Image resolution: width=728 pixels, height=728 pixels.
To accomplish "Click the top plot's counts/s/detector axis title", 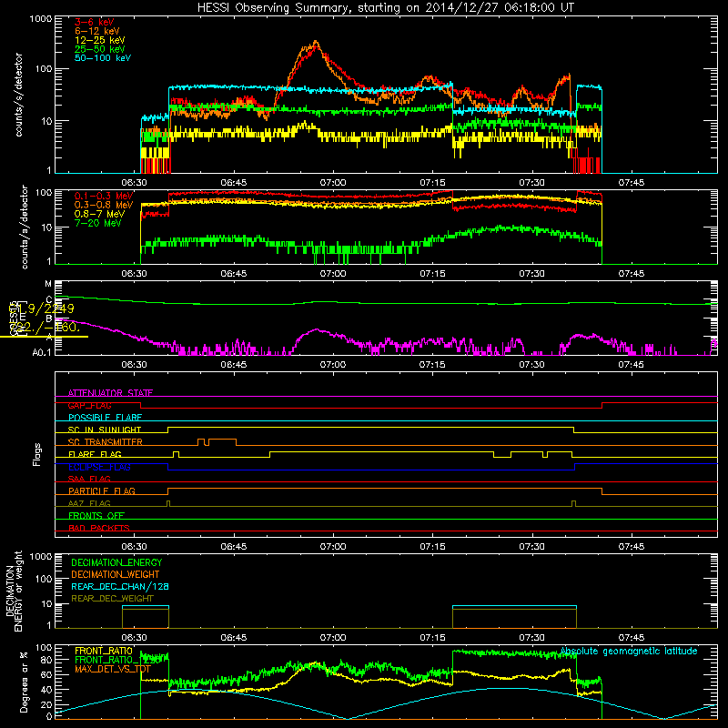I will tap(18, 95).
